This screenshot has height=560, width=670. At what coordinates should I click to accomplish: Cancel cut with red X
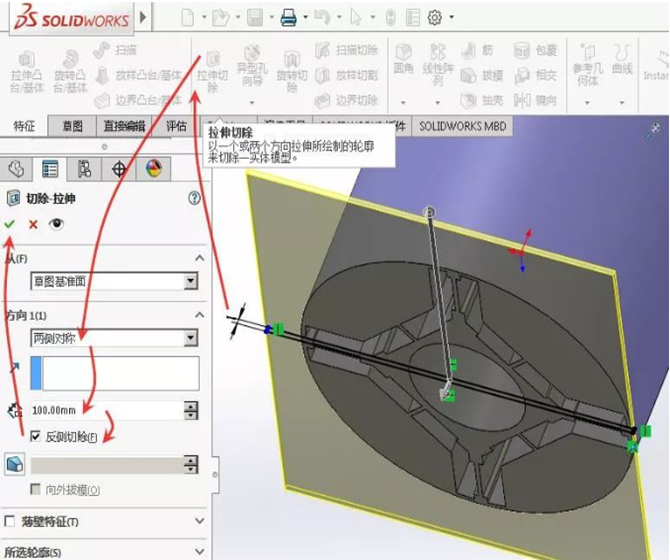tap(33, 224)
